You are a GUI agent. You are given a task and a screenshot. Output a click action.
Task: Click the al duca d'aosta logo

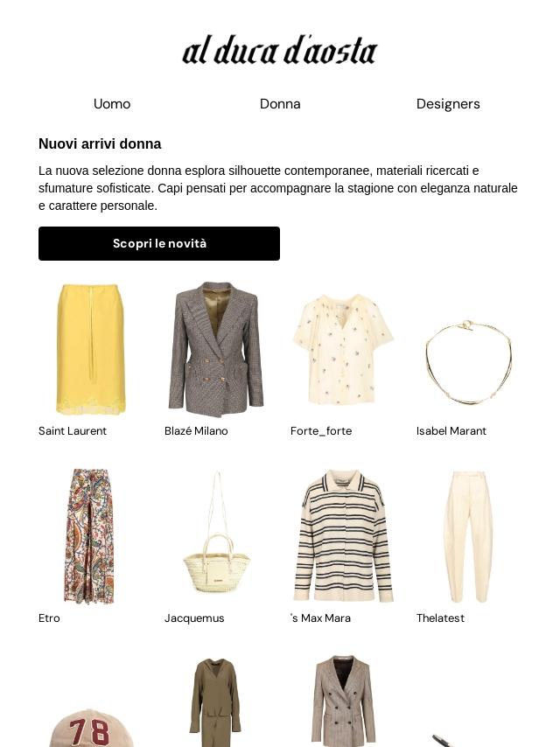(280, 50)
